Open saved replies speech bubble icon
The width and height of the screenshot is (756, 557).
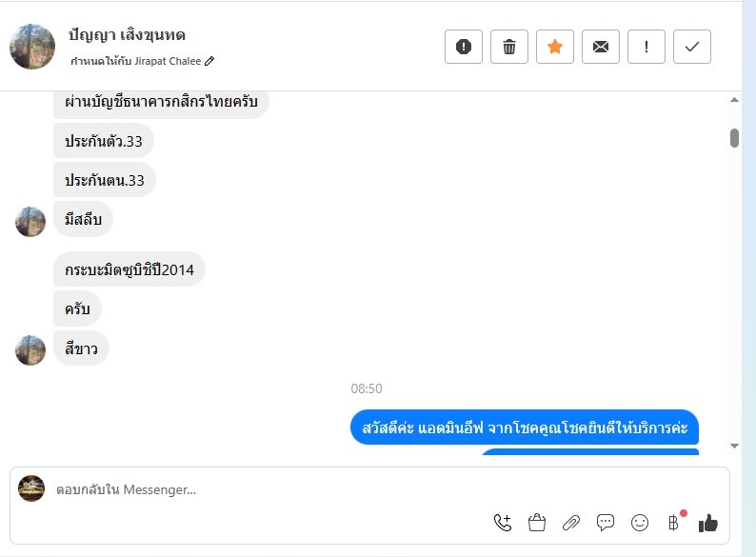click(x=606, y=523)
